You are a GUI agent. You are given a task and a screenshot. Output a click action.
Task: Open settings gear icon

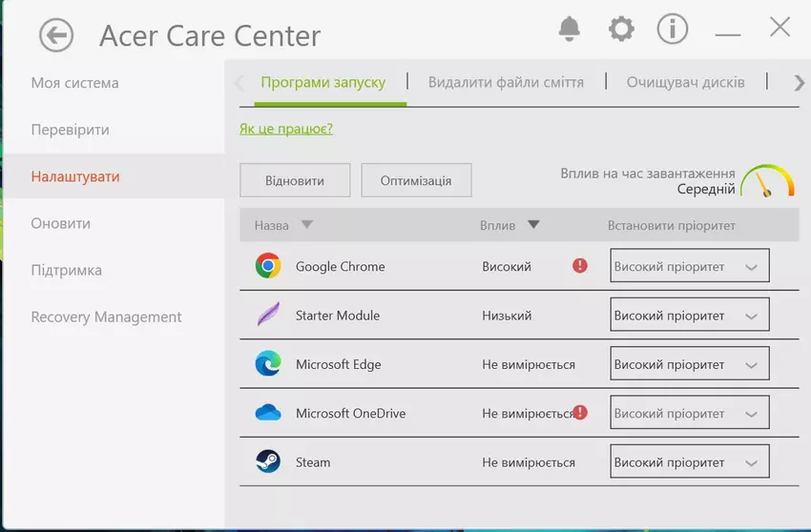621,30
